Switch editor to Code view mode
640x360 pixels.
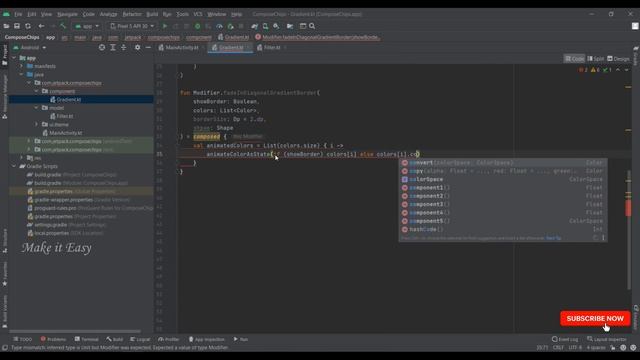click(x=574, y=59)
